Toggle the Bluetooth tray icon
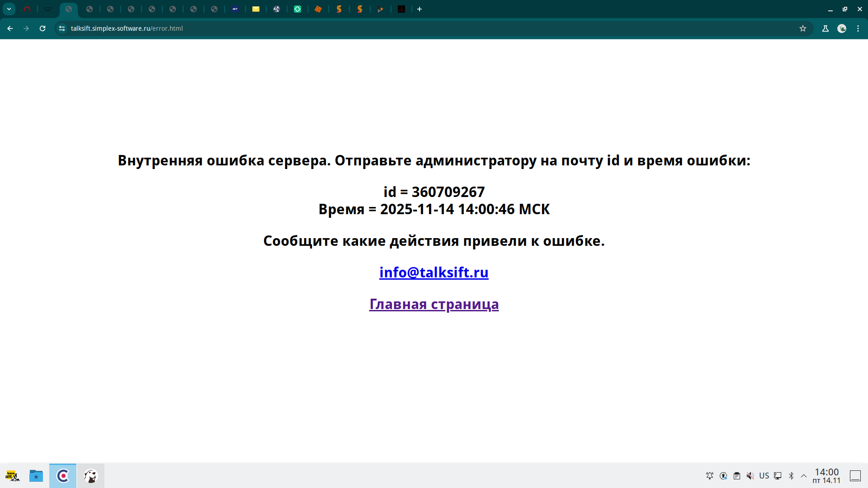This screenshot has width=868, height=488. pos(791,476)
